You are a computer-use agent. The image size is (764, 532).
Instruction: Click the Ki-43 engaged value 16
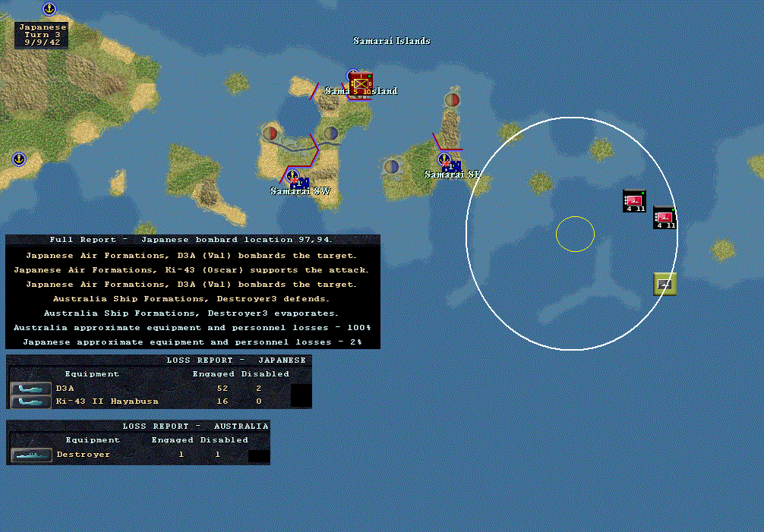pos(223,401)
